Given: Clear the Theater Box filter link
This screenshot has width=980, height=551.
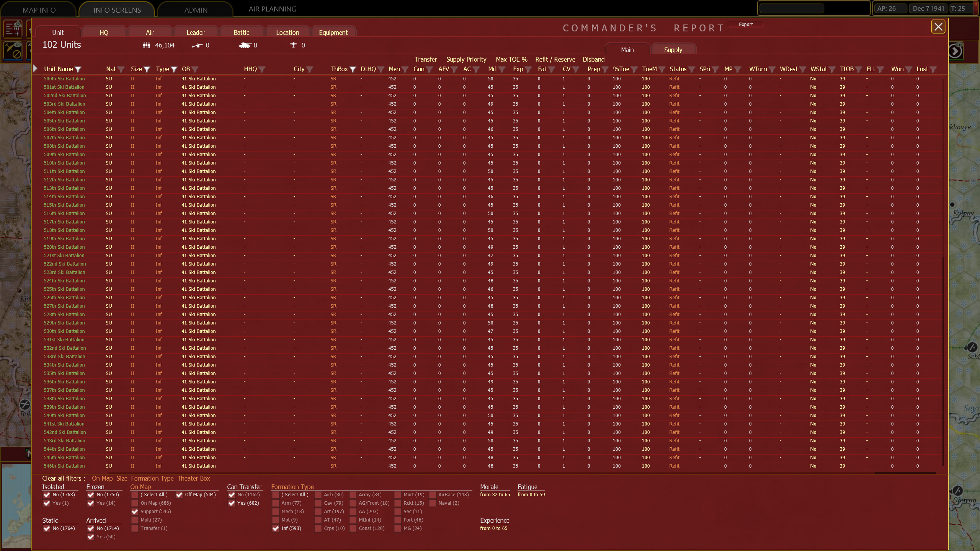Looking at the screenshot, I should pos(194,478).
